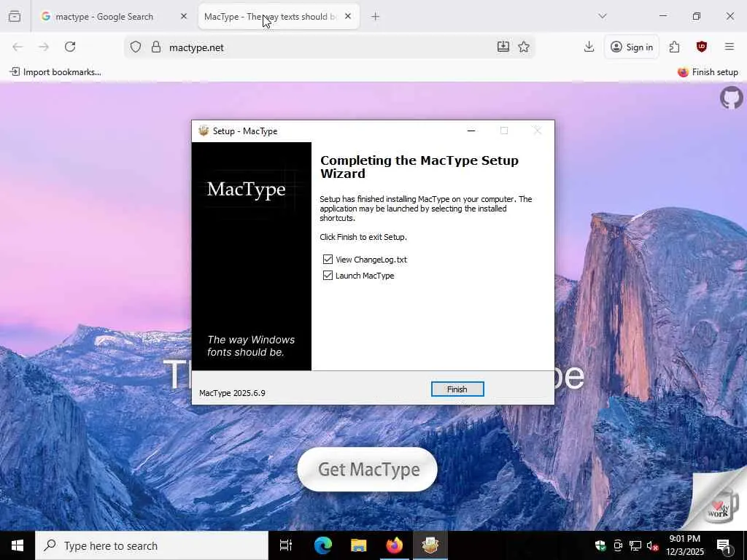The height and width of the screenshot is (560, 747).
Task: Click Finish setup in the toolbar
Action: click(x=708, y=72)
